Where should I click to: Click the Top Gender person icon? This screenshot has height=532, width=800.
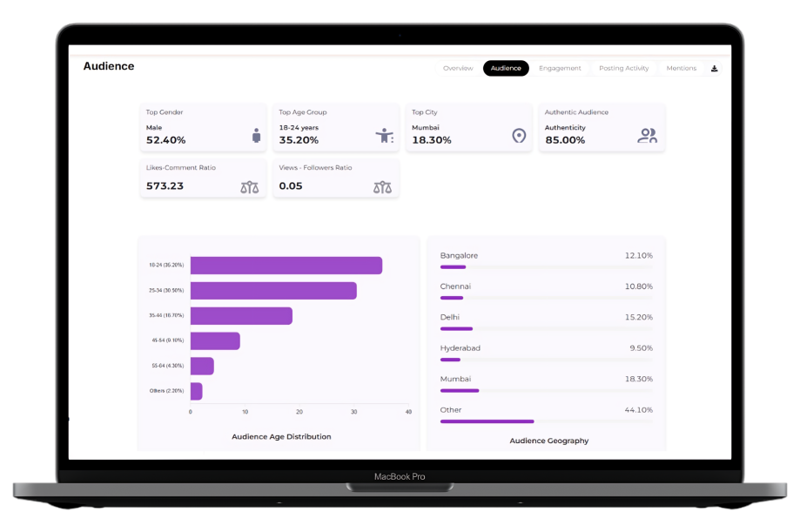click(x=256, y=136)
